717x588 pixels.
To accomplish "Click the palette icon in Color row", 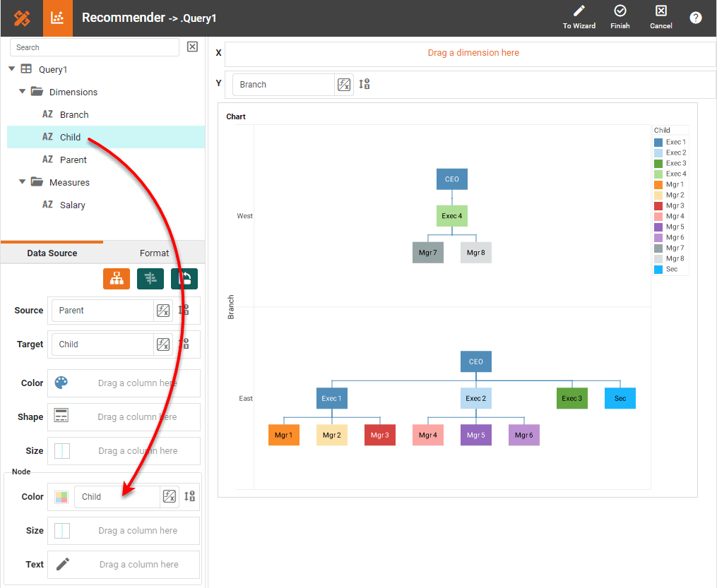I will click(61, 383).
